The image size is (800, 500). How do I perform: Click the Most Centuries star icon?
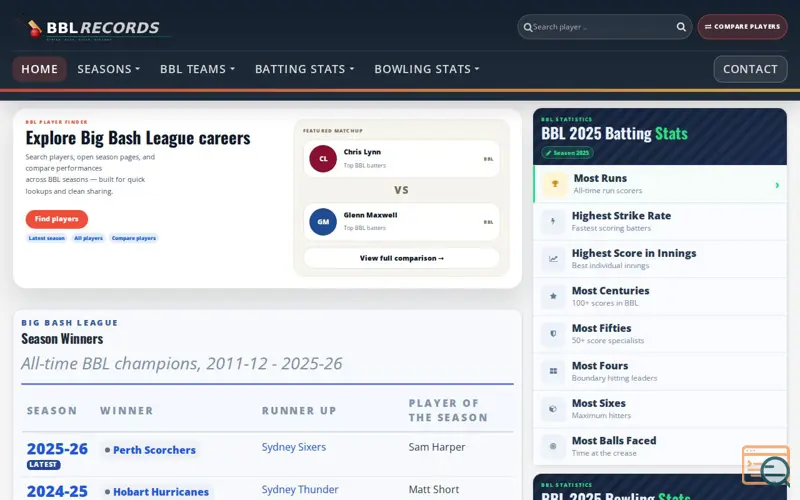[553, 296]
